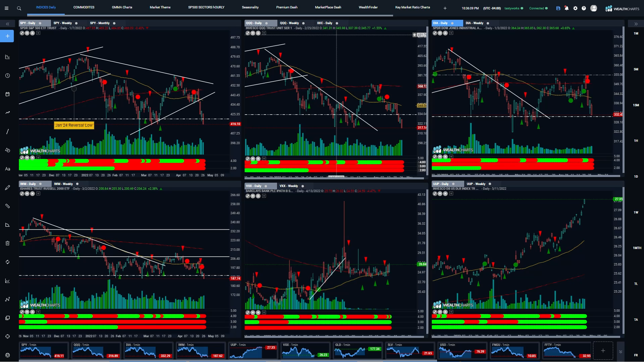Open the hamburger main menu
This screenshot has width=644, height=362.
[x=6, y=8]
